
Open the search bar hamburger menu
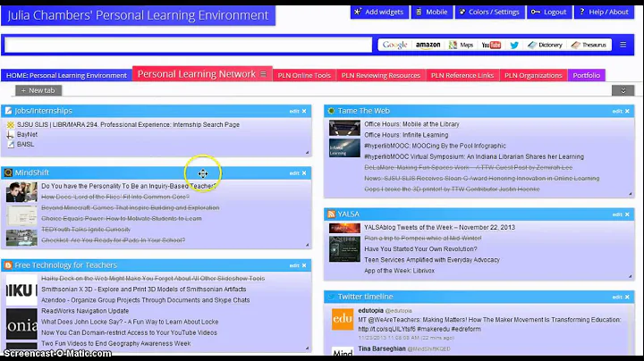pos(623,45)
